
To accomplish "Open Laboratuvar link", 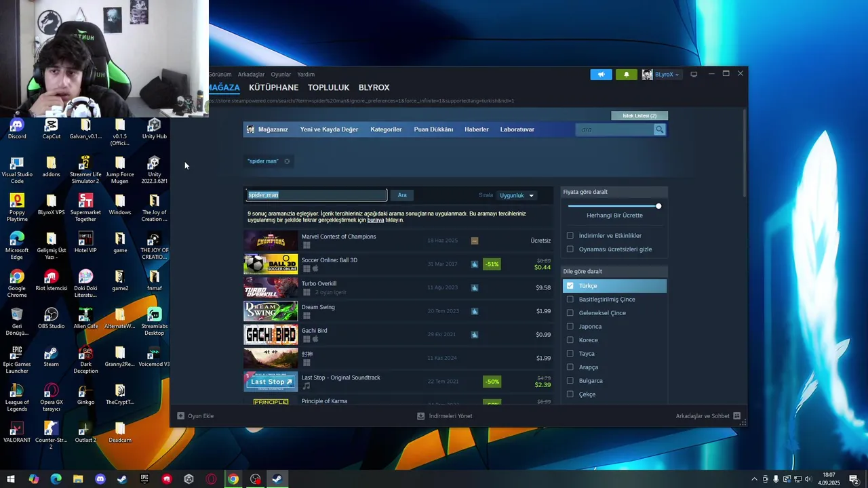I will pyautogui.click(x=517, y=129).
